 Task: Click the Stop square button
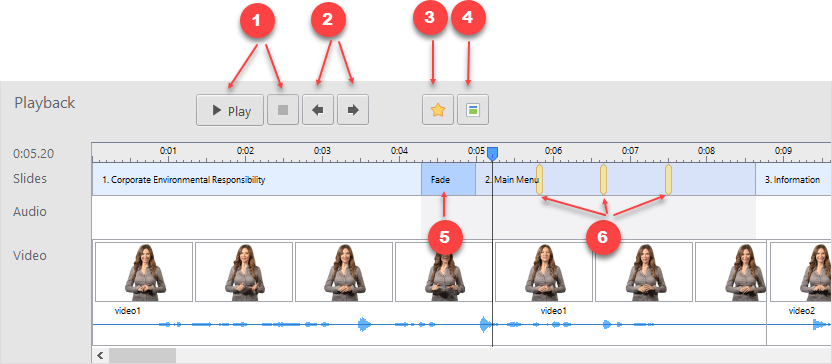pyautogui.click(x=283, y=110)
